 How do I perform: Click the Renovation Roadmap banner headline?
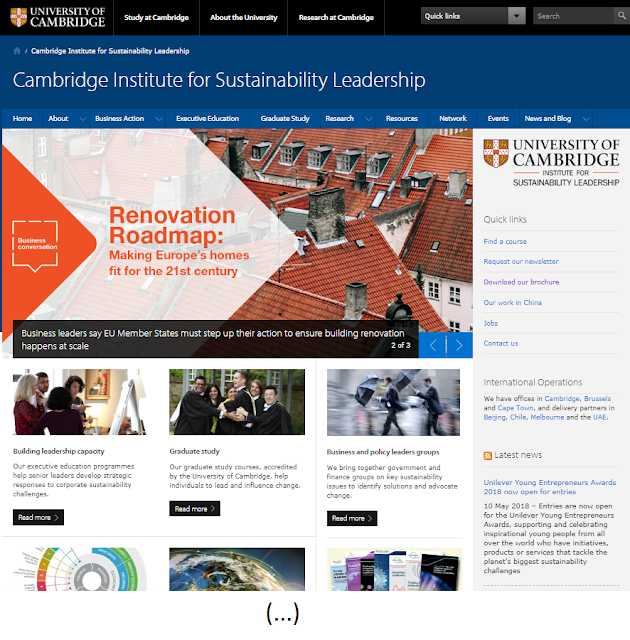coord(172,225)
